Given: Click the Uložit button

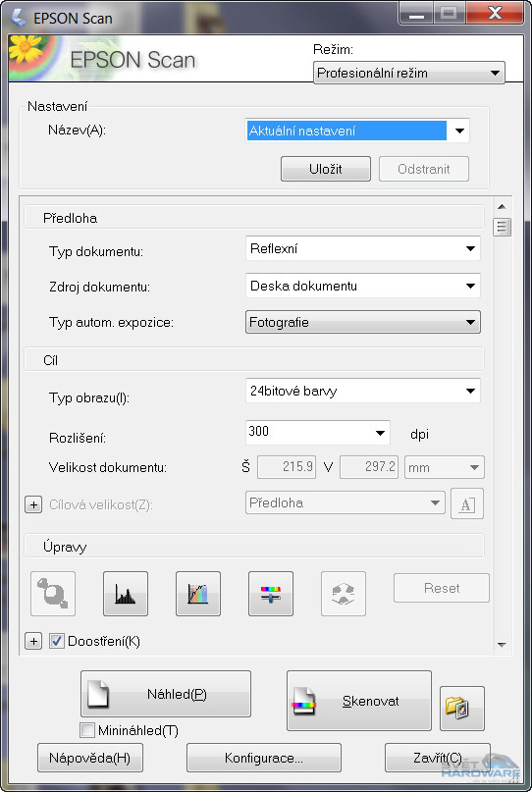Looking at the screenshot, I should pyautogui.click(x=325, y=169).
